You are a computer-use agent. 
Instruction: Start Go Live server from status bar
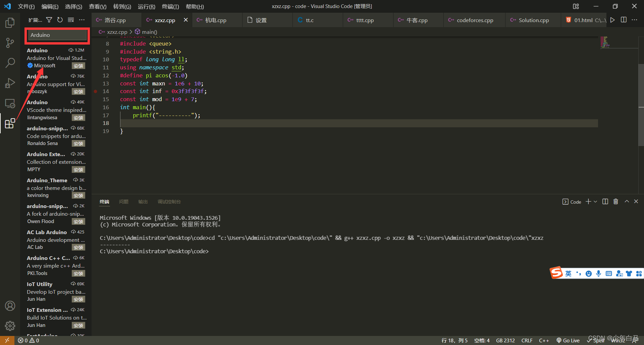568,340
